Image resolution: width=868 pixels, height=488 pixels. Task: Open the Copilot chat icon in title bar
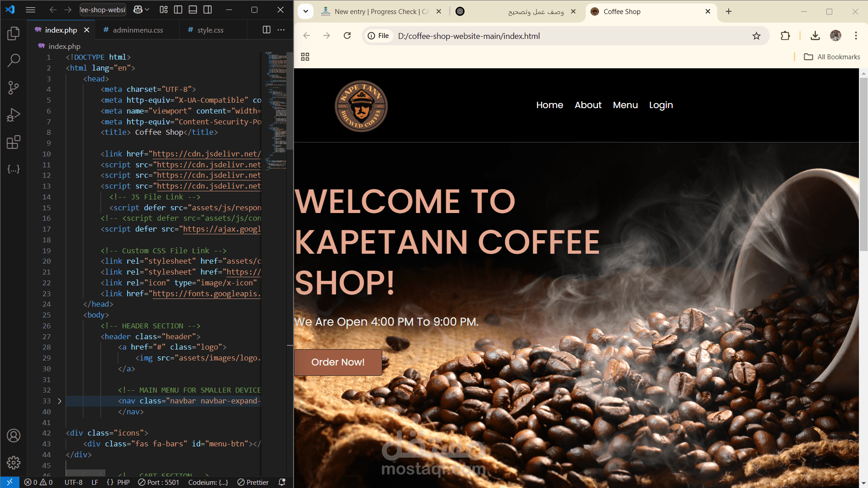coord(138,9)
